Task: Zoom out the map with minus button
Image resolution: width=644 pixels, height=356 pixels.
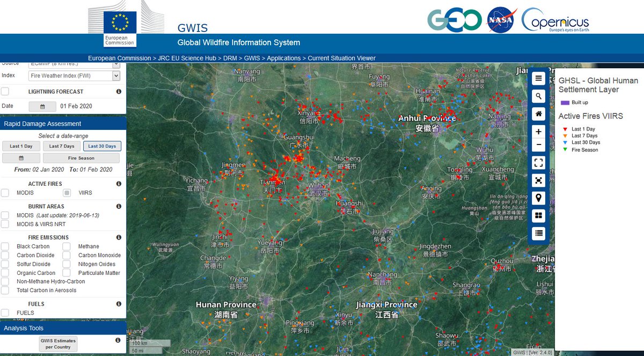Action: [x=539, y=146]
